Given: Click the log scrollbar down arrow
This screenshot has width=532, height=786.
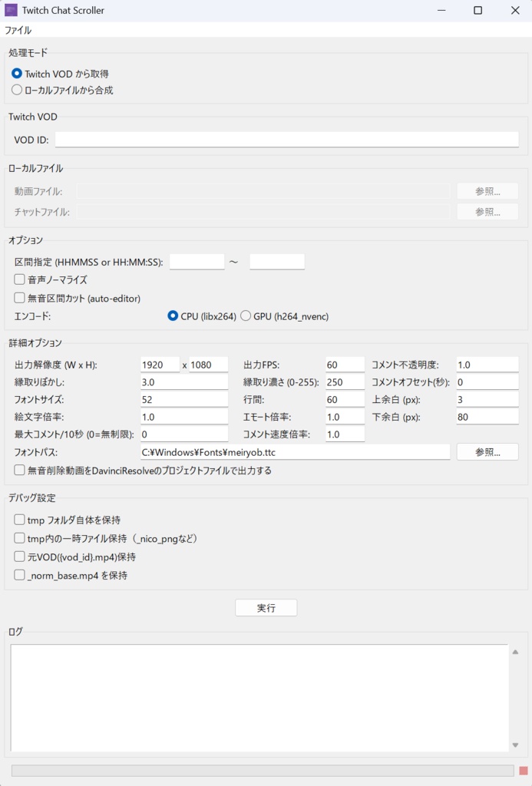Looking at the screenshot, I should click(x=515, y=745).
